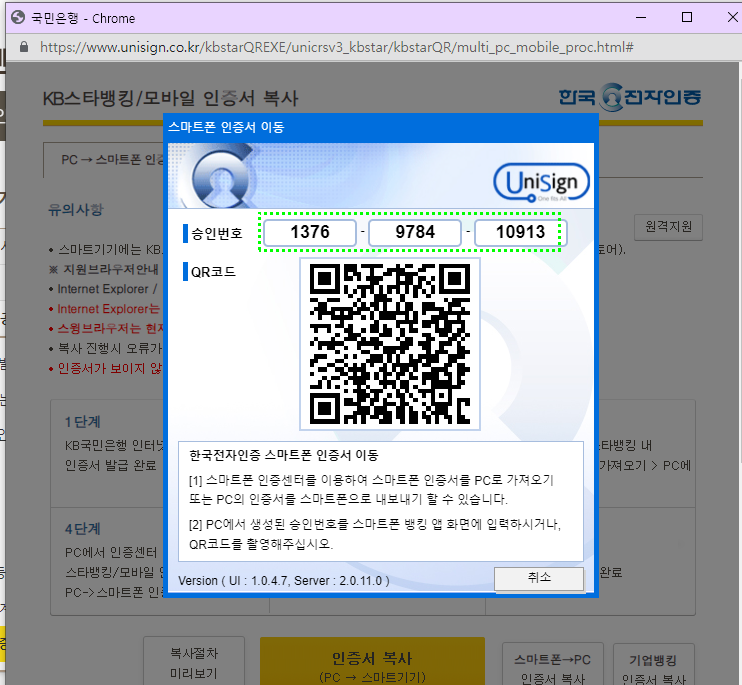Click the 승인번호 label
742x685 pixels.
point(217,233)
